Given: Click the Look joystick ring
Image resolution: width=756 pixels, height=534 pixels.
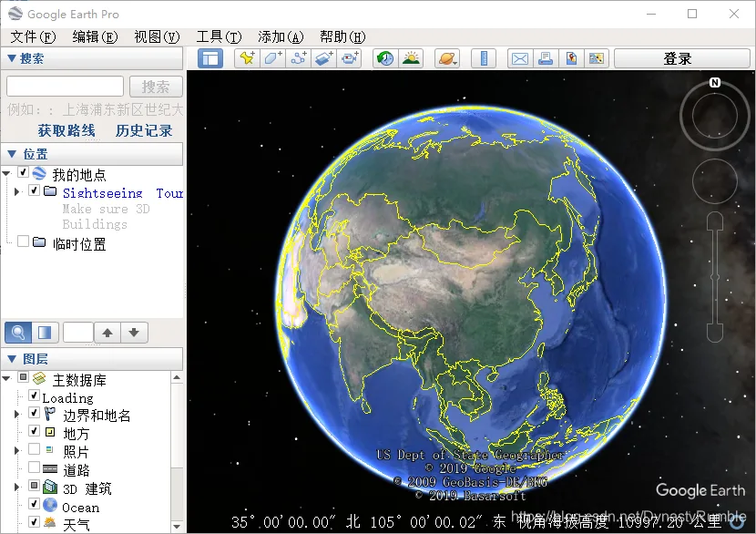Looking at the screenshot, I should click(x=714, y=116).
